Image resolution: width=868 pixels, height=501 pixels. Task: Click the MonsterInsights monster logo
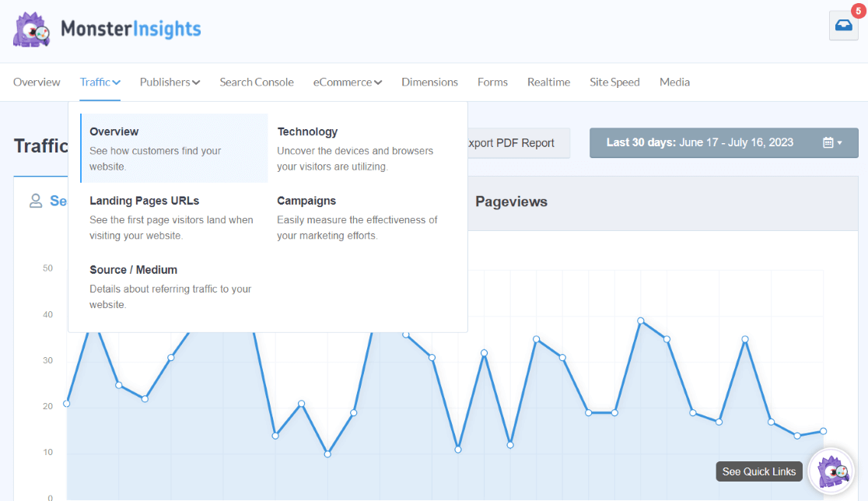coord(32,30)
